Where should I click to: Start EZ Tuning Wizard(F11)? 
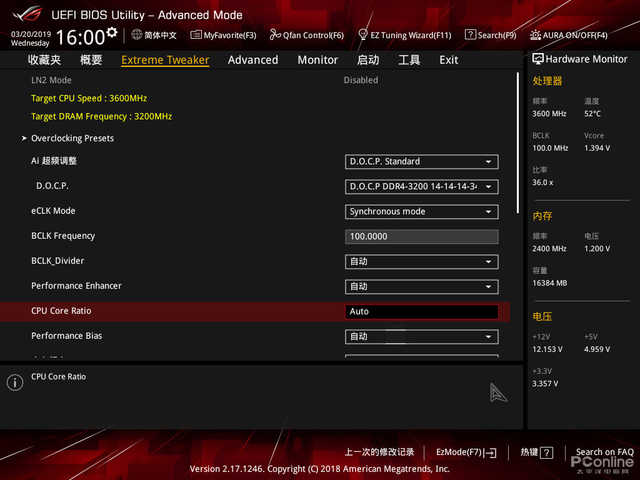[x=404, y=35]
